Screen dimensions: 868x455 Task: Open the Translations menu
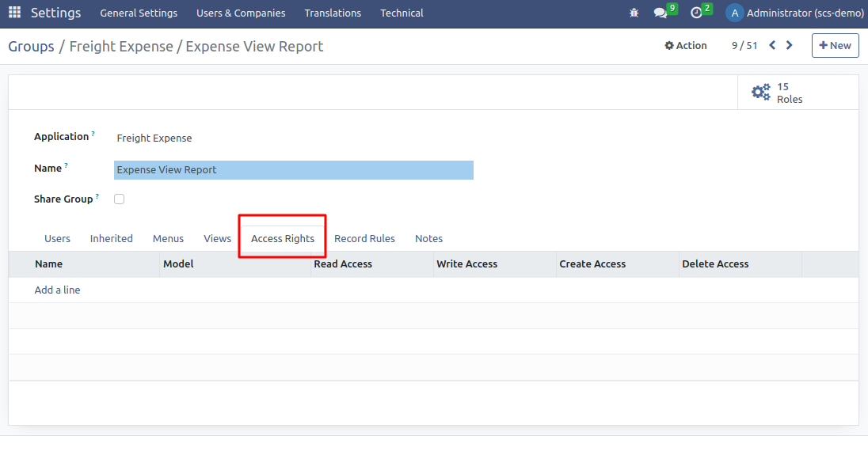pyautogui.click(x=333, y=13)
